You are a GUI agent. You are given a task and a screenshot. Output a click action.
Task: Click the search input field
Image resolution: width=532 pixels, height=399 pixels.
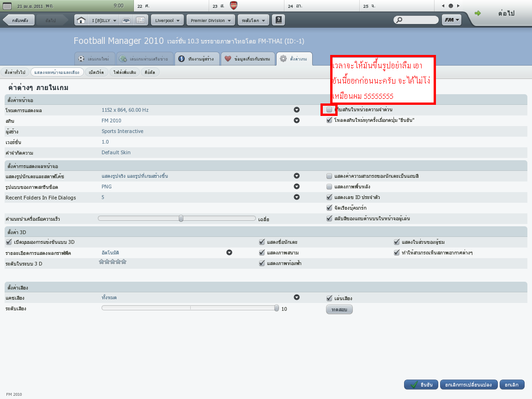click(416, 20)
